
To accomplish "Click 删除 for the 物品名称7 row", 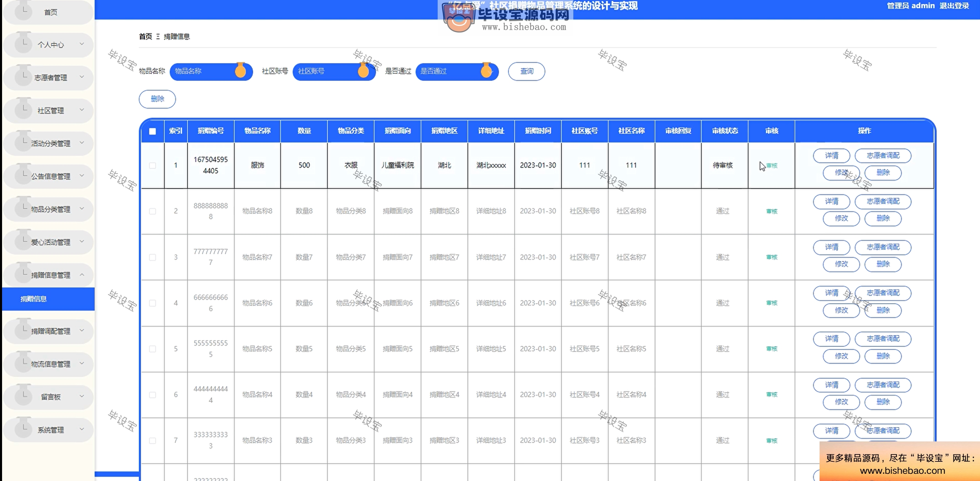I will (x=883, y=264).
